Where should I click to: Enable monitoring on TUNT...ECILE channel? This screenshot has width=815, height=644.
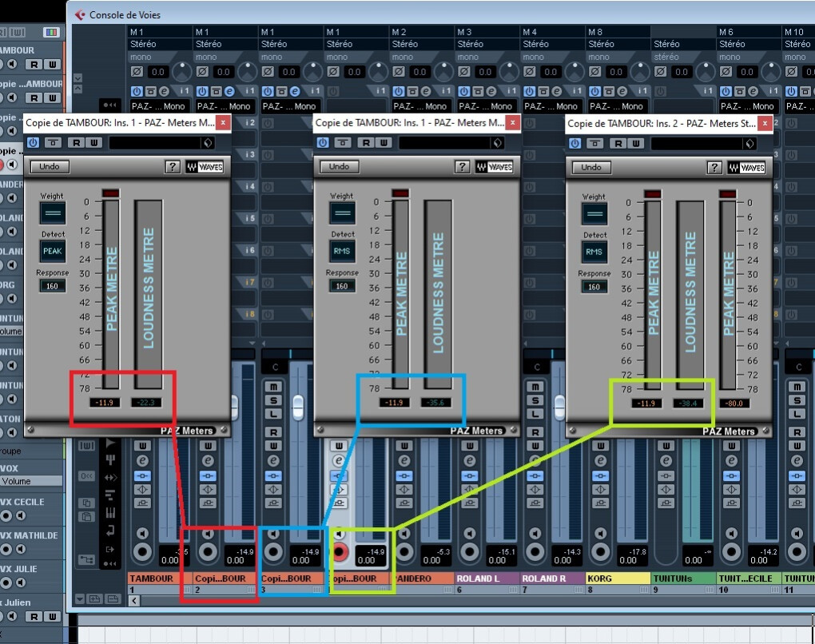(731, 533)
